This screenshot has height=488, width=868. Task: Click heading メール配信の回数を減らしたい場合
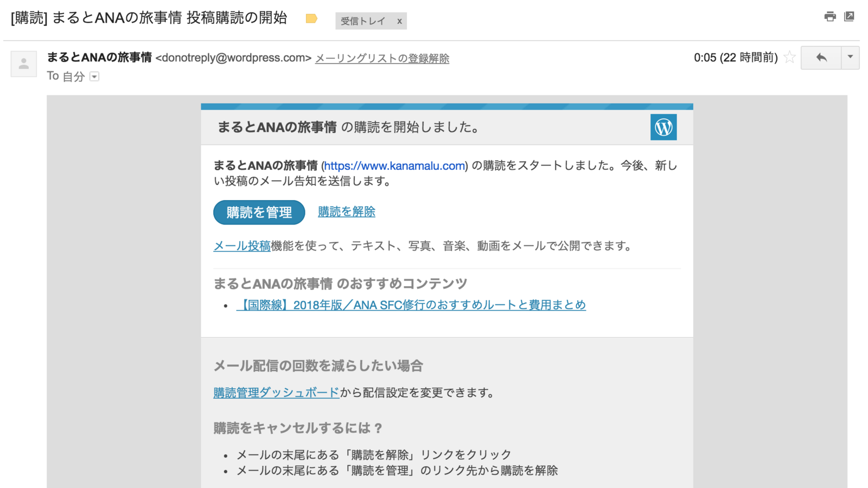tap(318, 366)
